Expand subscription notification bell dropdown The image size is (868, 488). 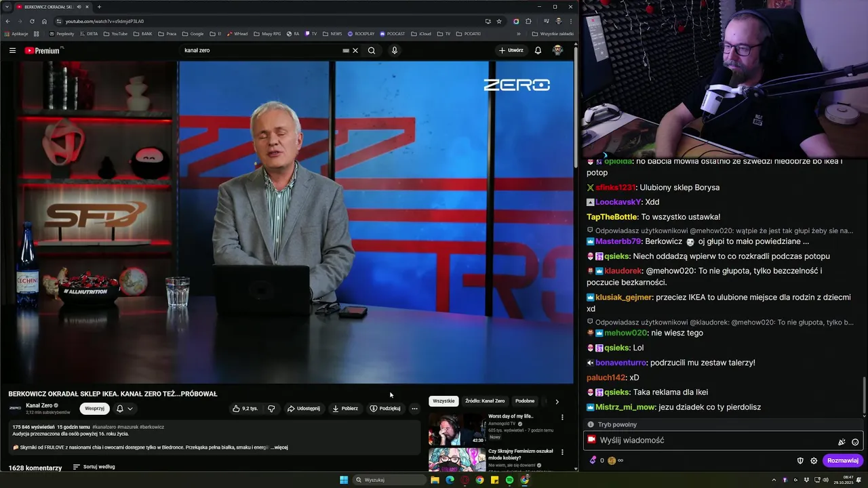[124, 409]
